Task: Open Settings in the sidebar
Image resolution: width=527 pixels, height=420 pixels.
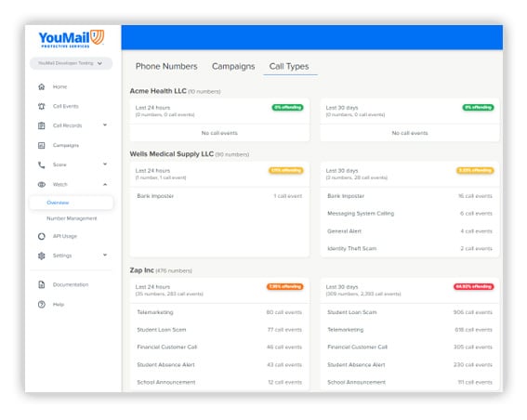Action: click(x=62, y=256)
